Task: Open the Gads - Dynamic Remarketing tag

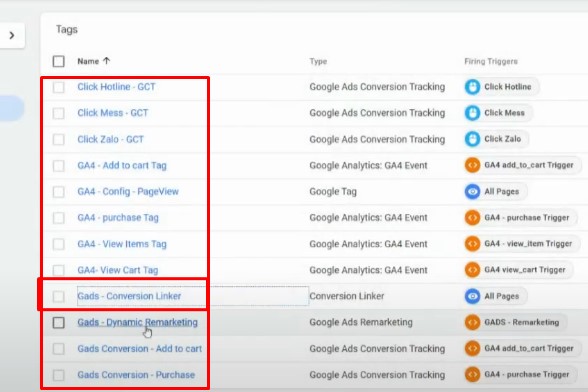Action: [x=137, y=322]
